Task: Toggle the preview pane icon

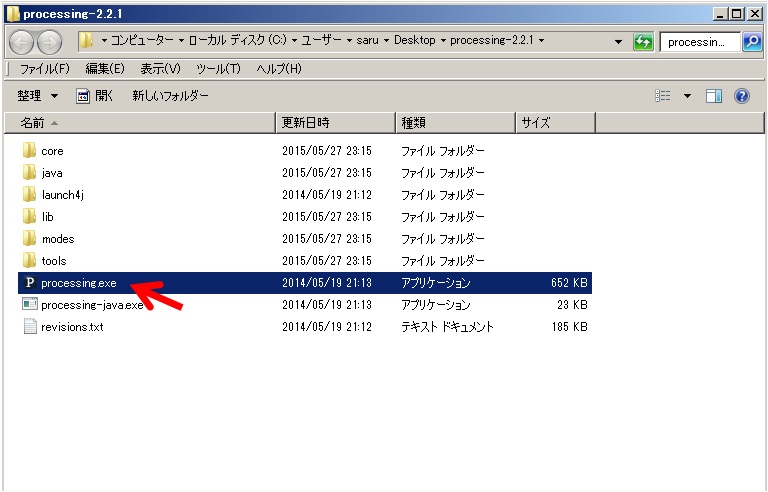Action: point(714,96)
